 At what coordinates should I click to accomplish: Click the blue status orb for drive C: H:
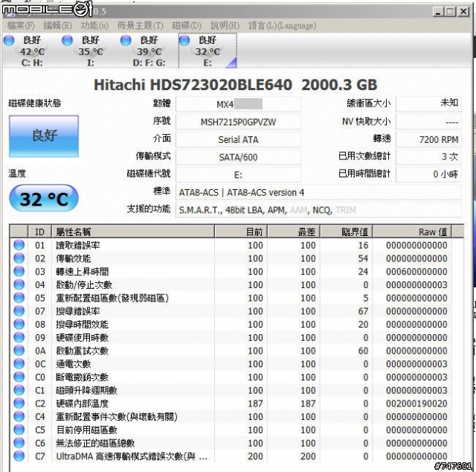click(x=9, y=40)
